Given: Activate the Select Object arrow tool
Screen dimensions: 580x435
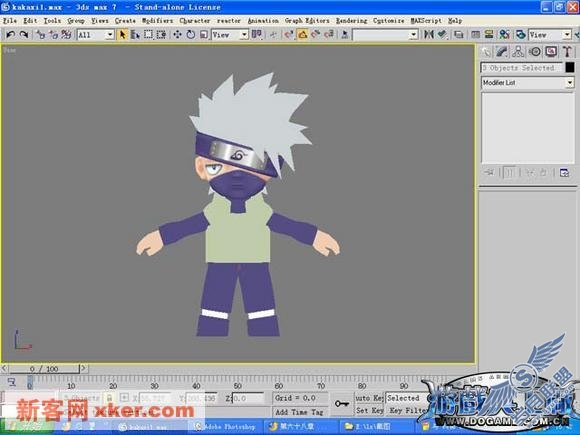Looking at the screenshot, I should [x=122, y=35].
